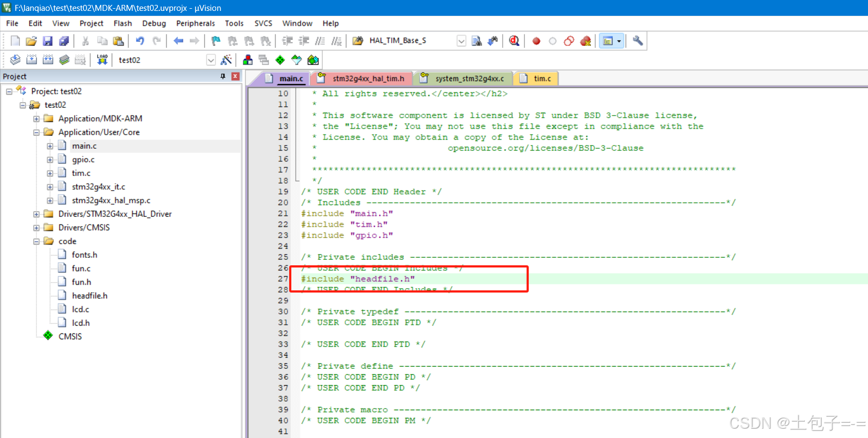Insert a breakpoint with red dot icon

[x=536, y=41]
